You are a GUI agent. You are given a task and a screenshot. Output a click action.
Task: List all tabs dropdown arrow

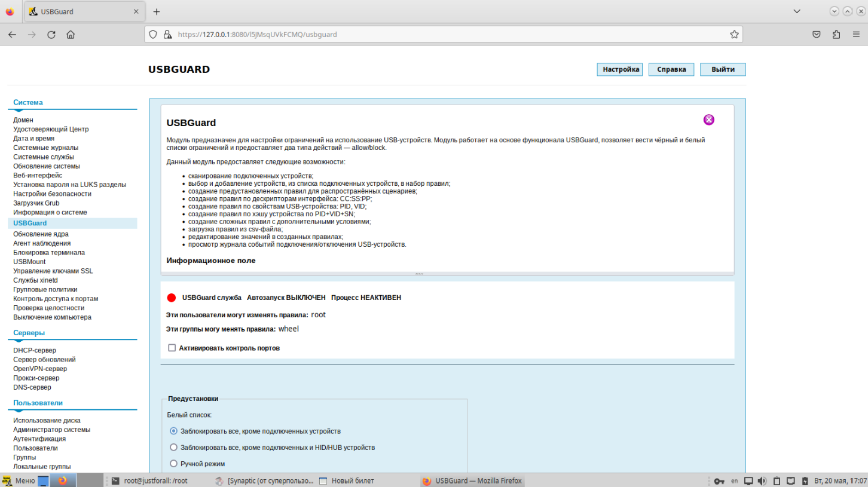tap(797, 11)
